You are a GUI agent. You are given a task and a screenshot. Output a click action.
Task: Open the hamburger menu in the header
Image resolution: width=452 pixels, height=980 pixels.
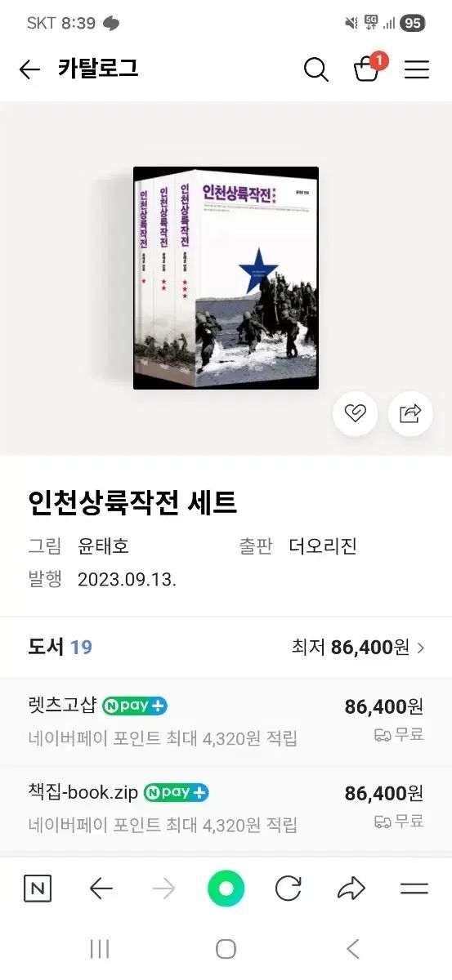[x=417, y=70]
